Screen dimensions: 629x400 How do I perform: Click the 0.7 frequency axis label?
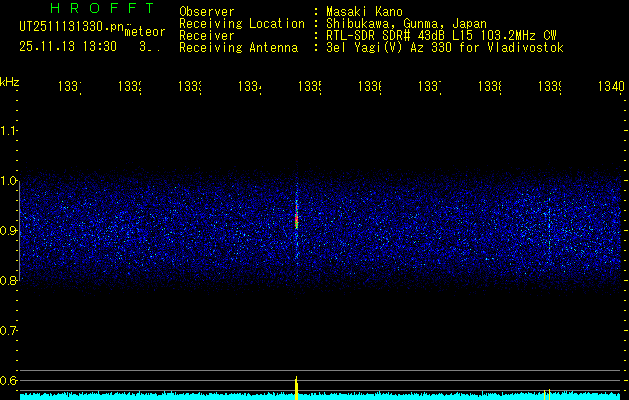(9, 330)
